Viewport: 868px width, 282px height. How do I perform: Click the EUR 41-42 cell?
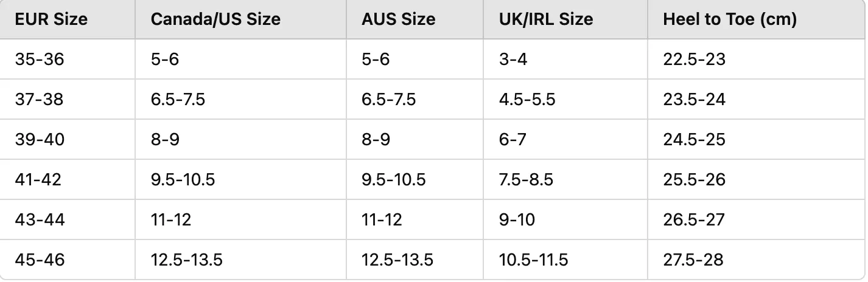coord(68,179)
